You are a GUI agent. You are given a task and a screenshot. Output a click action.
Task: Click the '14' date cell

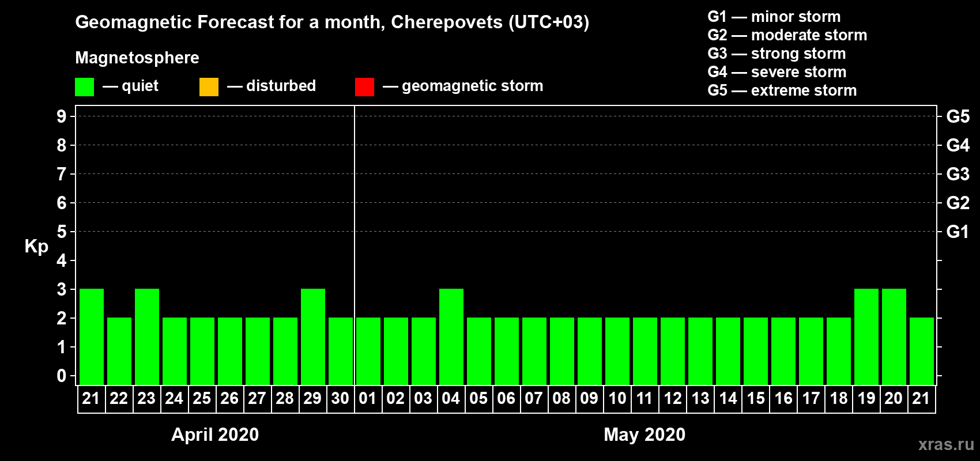728,399
